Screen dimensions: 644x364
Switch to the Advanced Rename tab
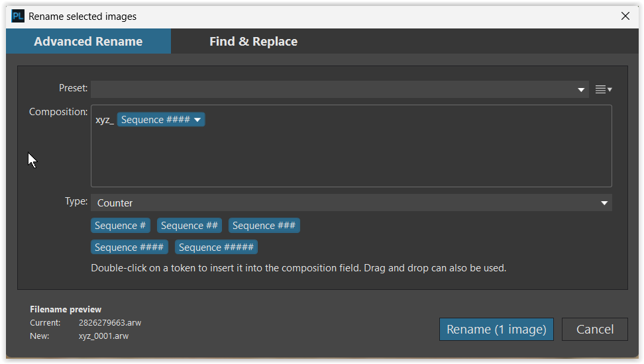click(88, 42)
